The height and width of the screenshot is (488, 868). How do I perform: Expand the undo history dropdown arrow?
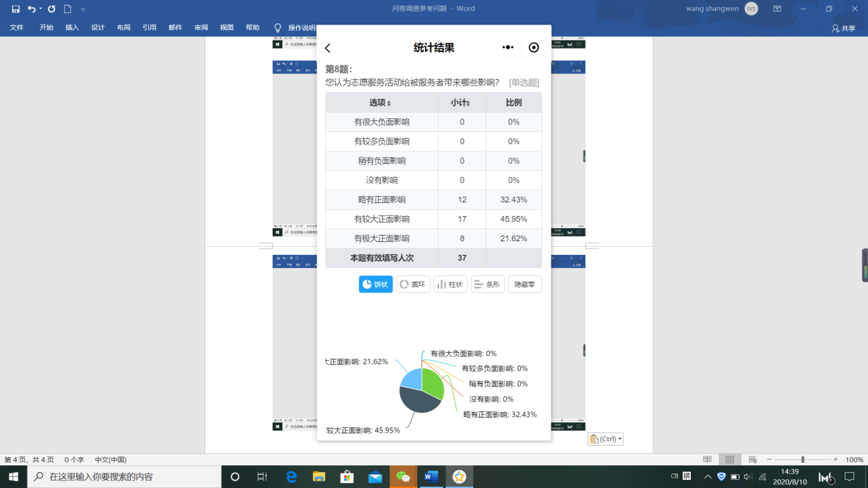(40, 9)
